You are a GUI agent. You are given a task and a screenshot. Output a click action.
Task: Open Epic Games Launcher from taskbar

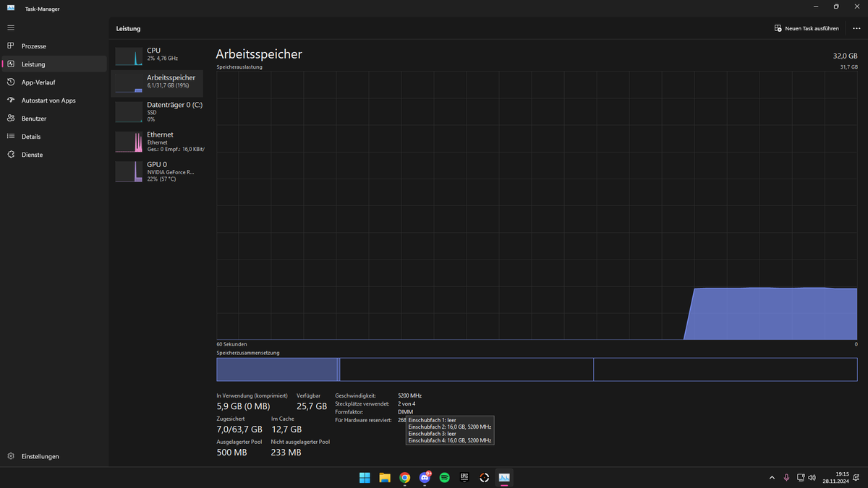(464, 477)
